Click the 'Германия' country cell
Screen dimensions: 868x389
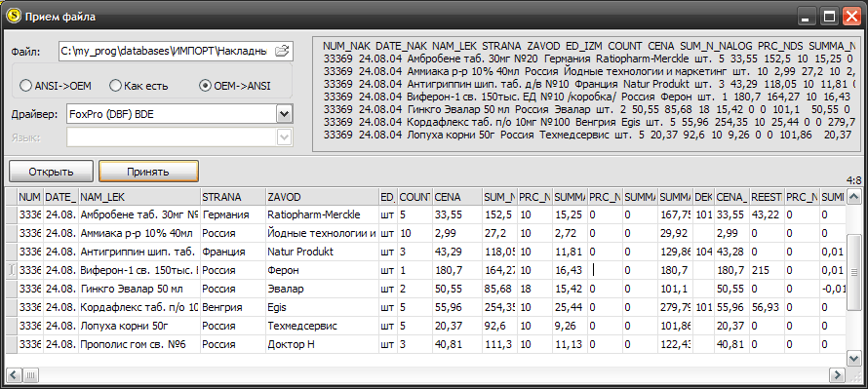pyautogui.click(x=232, y=214)
